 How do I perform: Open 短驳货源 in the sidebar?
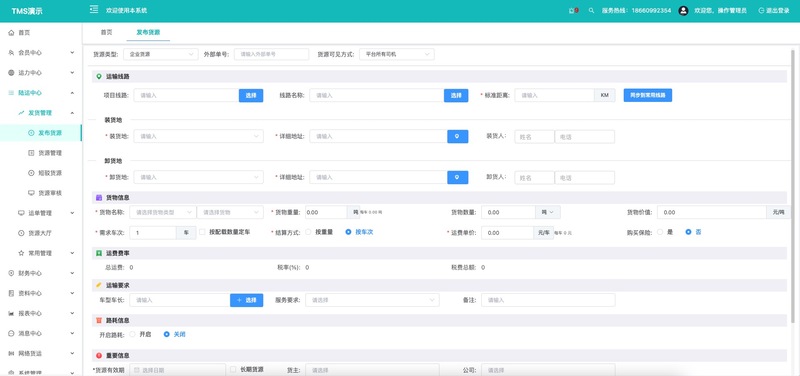click(50, 173)
